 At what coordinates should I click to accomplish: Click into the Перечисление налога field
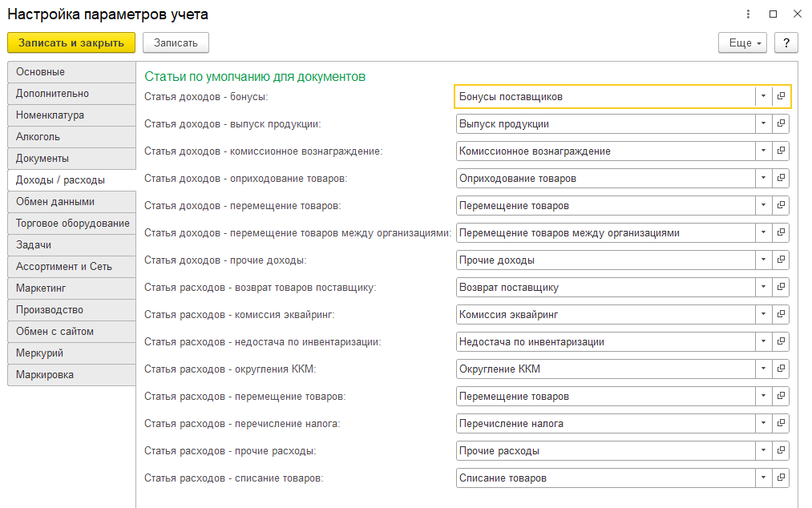pyautogui.click(x=605, y=424)
